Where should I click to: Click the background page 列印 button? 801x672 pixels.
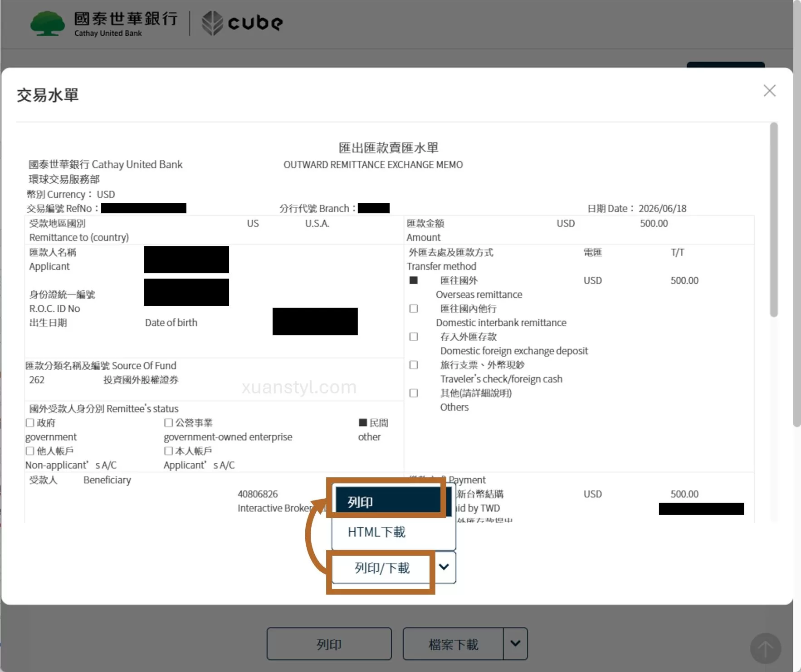[329, 644]
